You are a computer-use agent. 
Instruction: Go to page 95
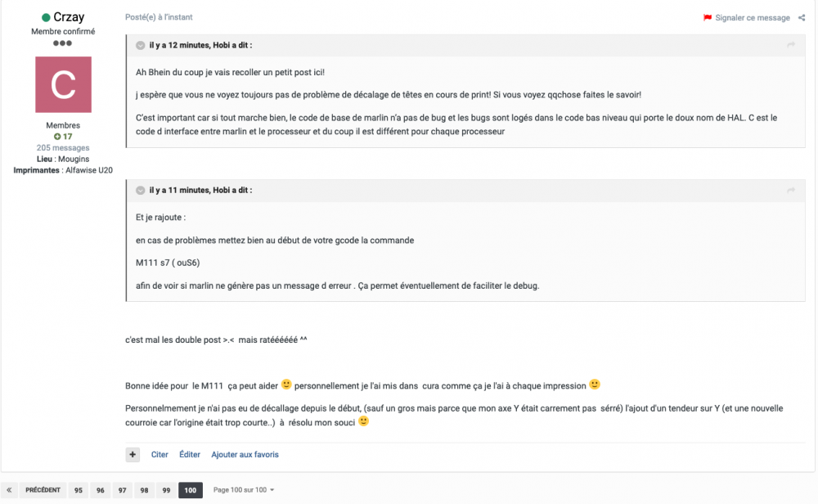tap(79, 490)
